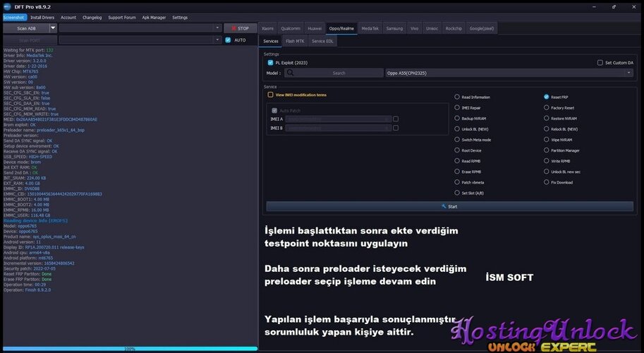The image size is (644, 353).
Task: Select the Oppo/Realme tab
Action: click(341, 28)
